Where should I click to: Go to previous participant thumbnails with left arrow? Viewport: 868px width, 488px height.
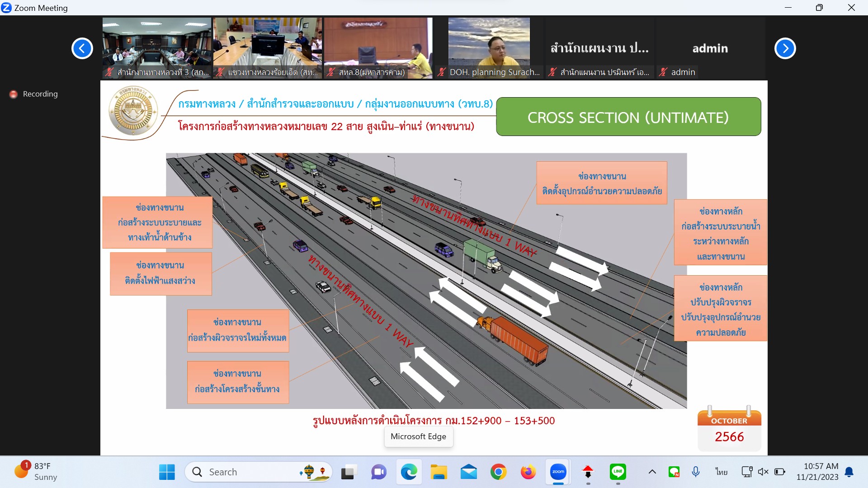[82, 48]
